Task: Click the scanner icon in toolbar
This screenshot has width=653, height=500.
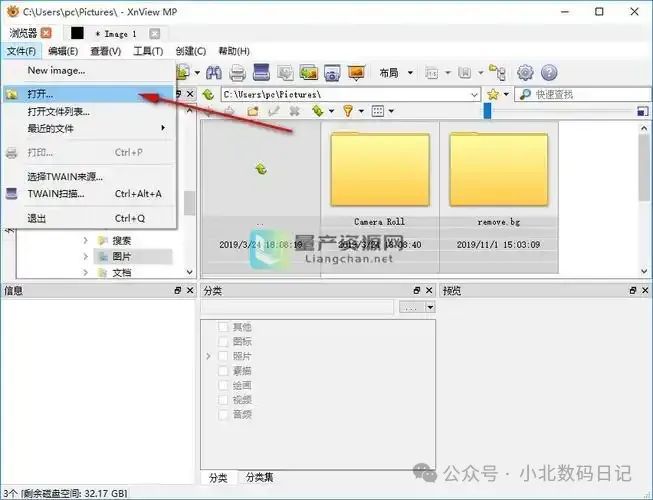Action: pyautogui.click(x=261, y=73)
